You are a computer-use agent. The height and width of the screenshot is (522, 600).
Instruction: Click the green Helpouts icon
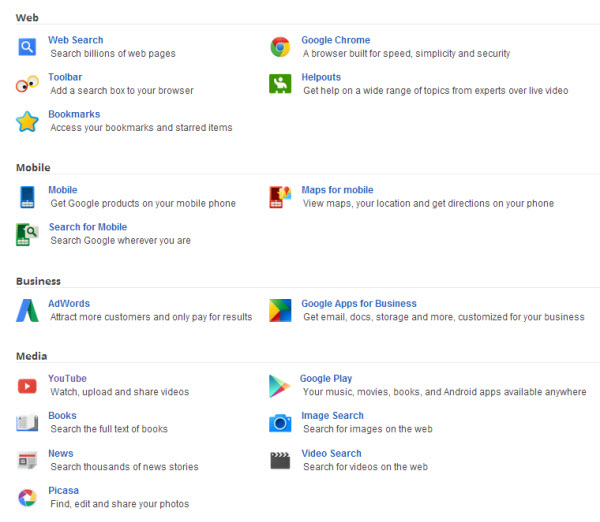(280, 84)
